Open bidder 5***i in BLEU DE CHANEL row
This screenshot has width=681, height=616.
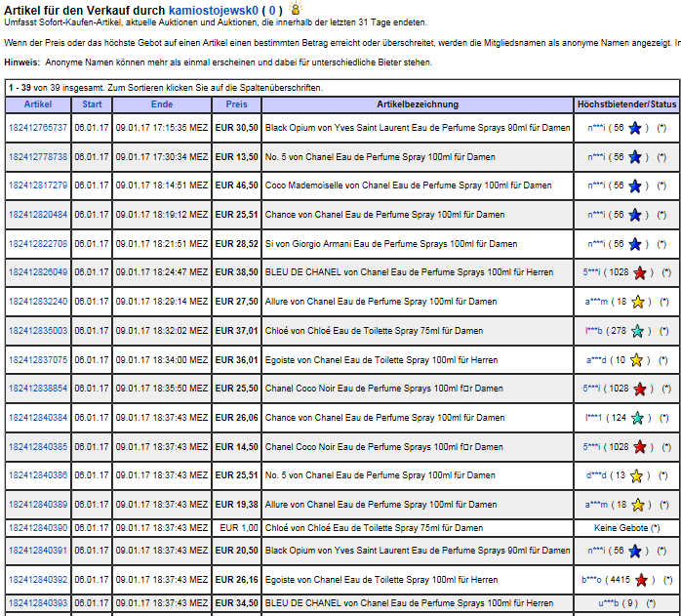591,272
